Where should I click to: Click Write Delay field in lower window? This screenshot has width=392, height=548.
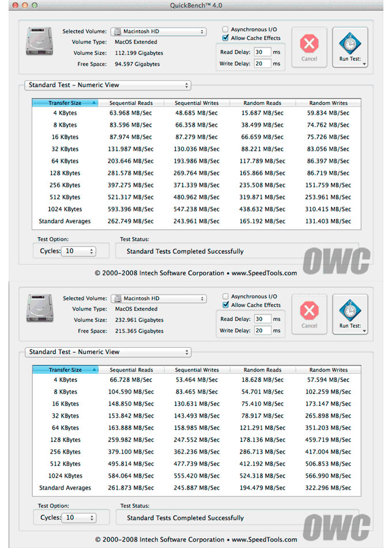click(263, 331)
